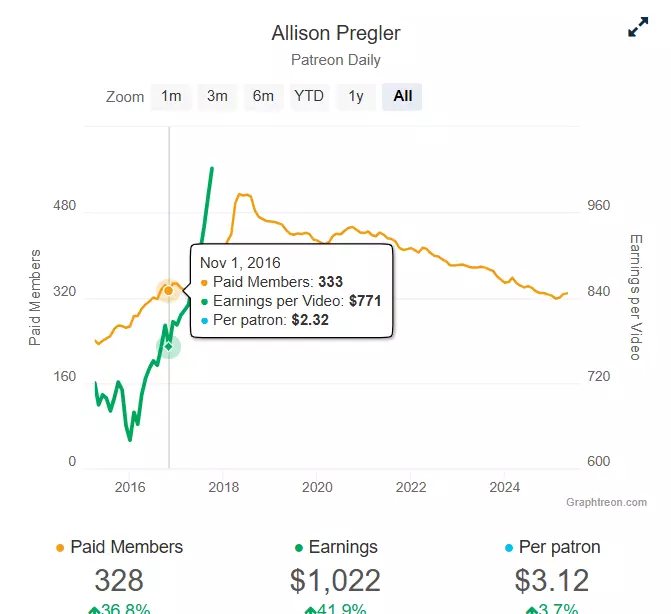Select the 1y zoom option
Screen dimensions: 671x614
tap(356, 96)
